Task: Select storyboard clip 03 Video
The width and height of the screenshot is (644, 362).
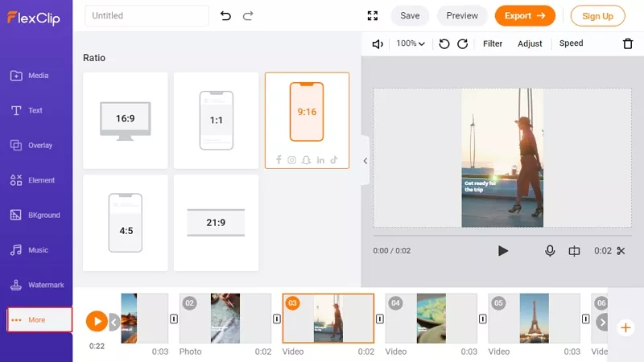Action: pos(328,318)
